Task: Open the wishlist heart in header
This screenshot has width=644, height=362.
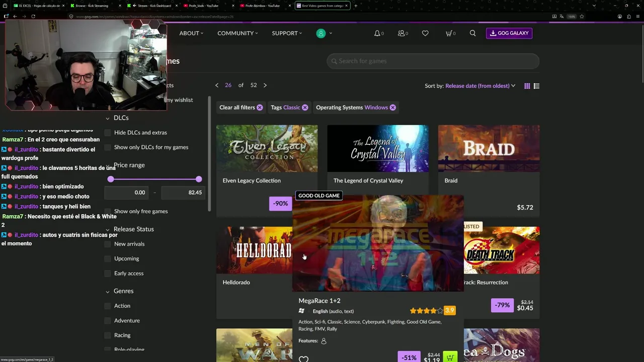Action: [425, 33]
